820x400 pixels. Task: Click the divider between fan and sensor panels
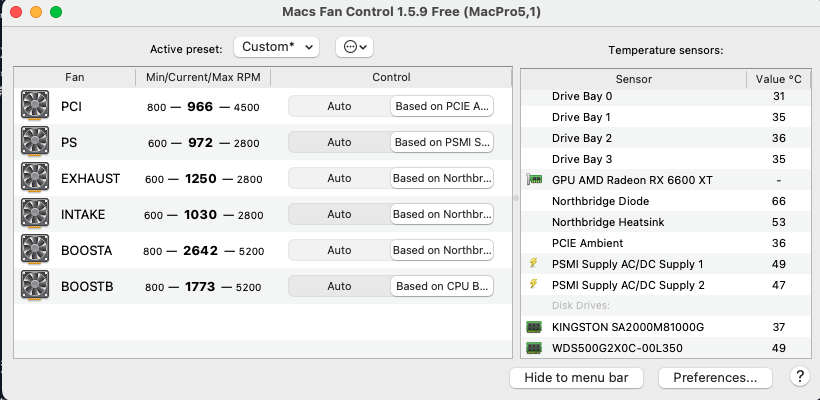(516, 198)
